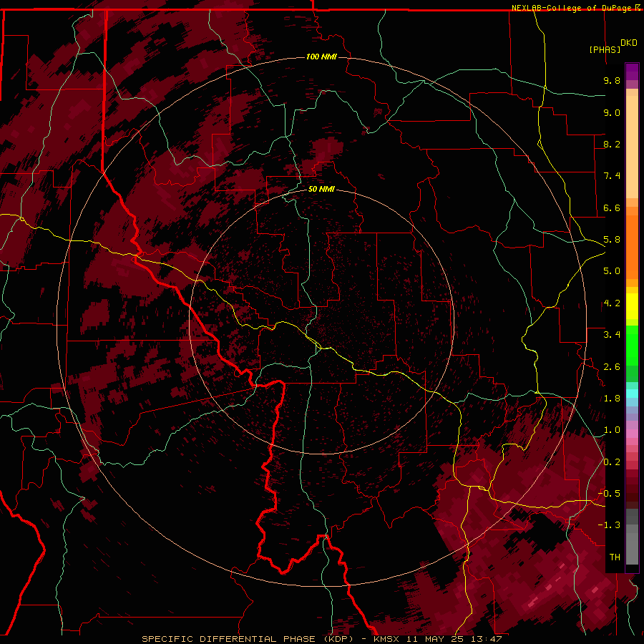Click the 5.8 value on the scale
The image size is (644, 644).
(x=612, y=240)
